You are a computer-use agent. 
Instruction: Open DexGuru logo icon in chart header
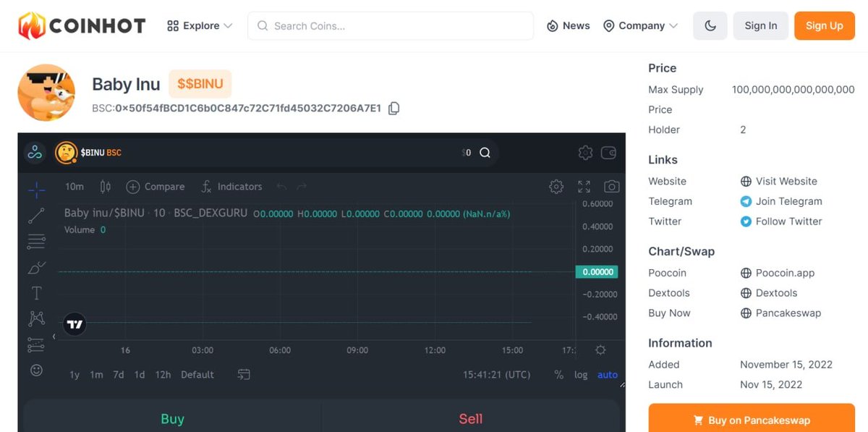(35, 152)
